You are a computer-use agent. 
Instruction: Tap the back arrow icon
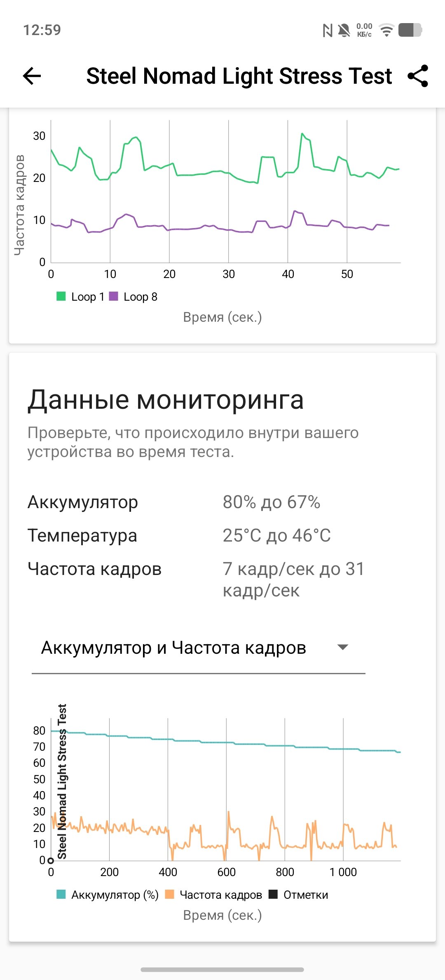(32, 76)
